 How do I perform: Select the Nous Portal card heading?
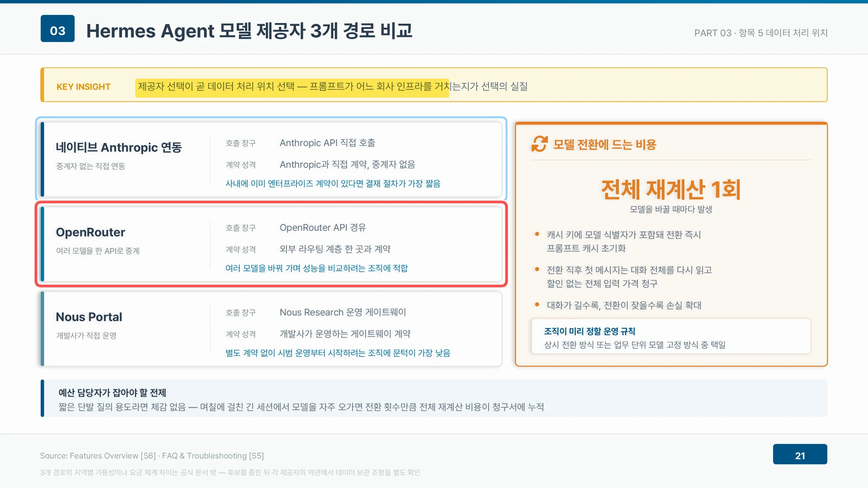(89, 317)
